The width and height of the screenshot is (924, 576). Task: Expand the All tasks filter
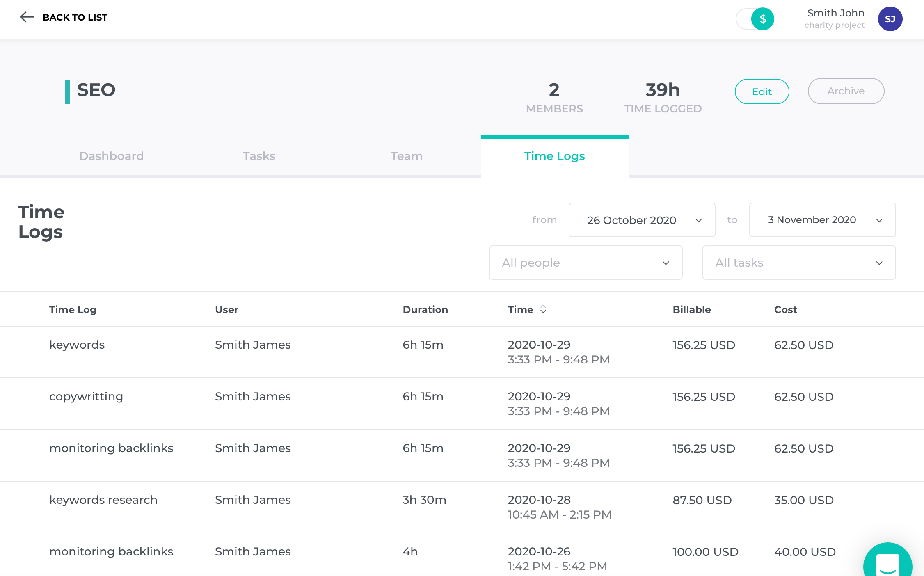(x=799, y=263)
